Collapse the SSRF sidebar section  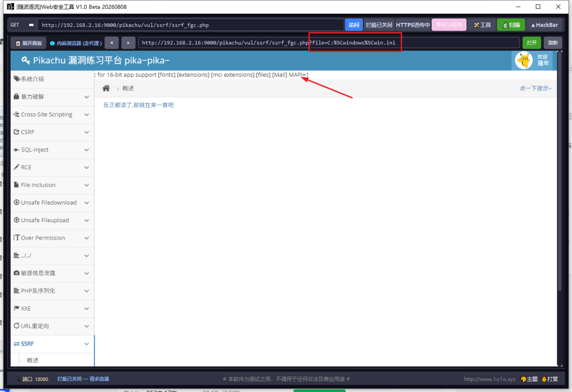[52, 344]
